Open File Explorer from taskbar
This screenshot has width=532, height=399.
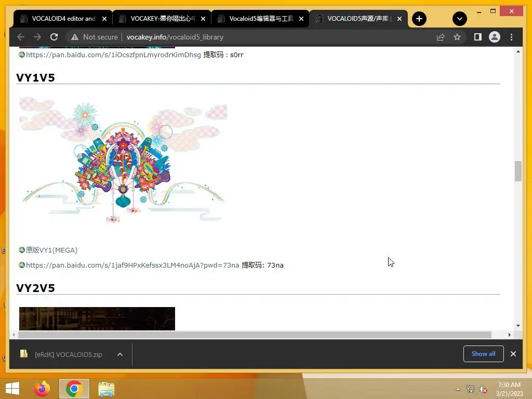tap(106, 389)
